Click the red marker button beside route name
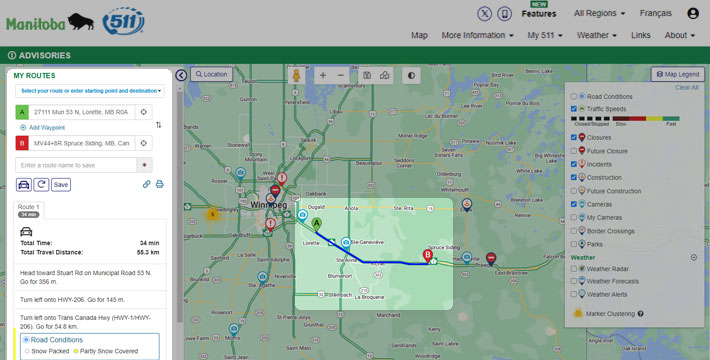 click(144, 165)
